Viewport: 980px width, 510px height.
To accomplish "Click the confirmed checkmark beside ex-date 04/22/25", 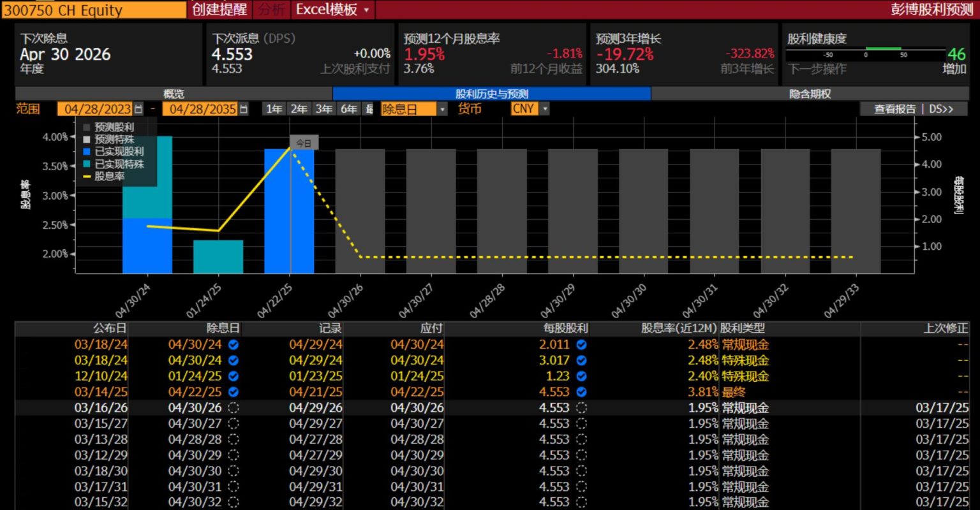I will tap(234, 392).
